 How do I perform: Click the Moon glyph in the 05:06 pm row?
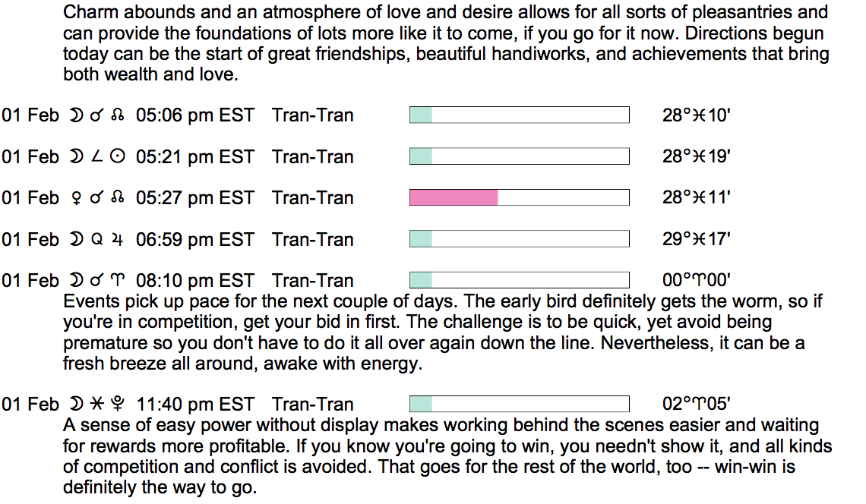tap(76, 115)
